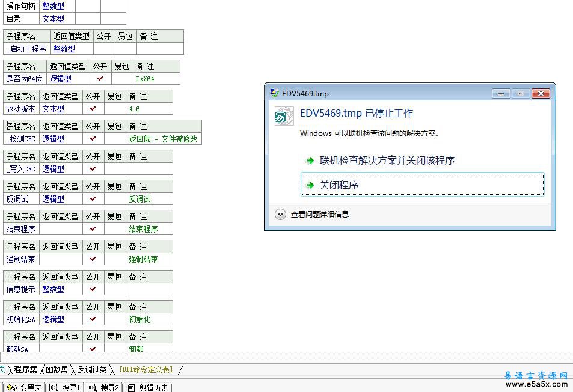573x392 pixels.
Task: Open the 变量表 panel tab
Action: [x=24, y=388]
